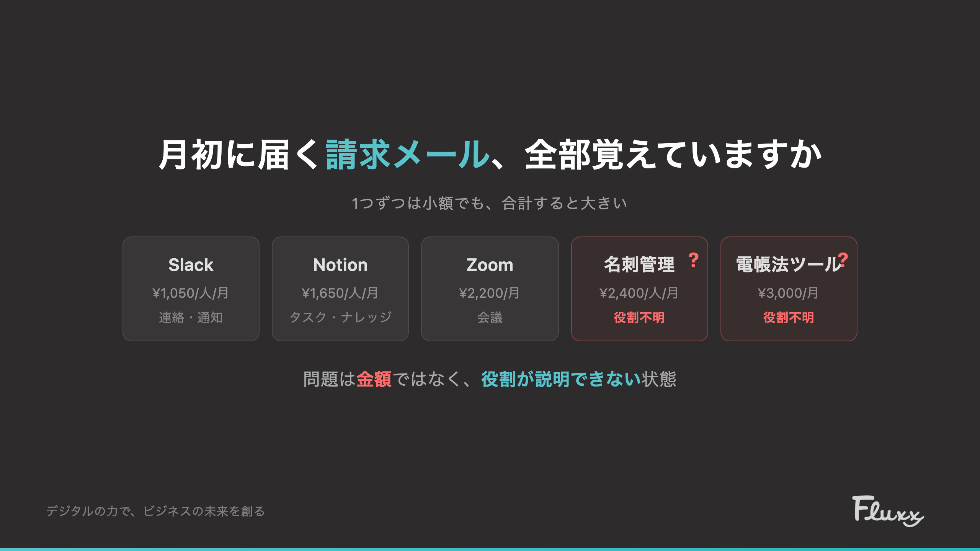Click the 電帳法ツール card title
The width and height of the screenshot is (980, 551).
(788, 264)
